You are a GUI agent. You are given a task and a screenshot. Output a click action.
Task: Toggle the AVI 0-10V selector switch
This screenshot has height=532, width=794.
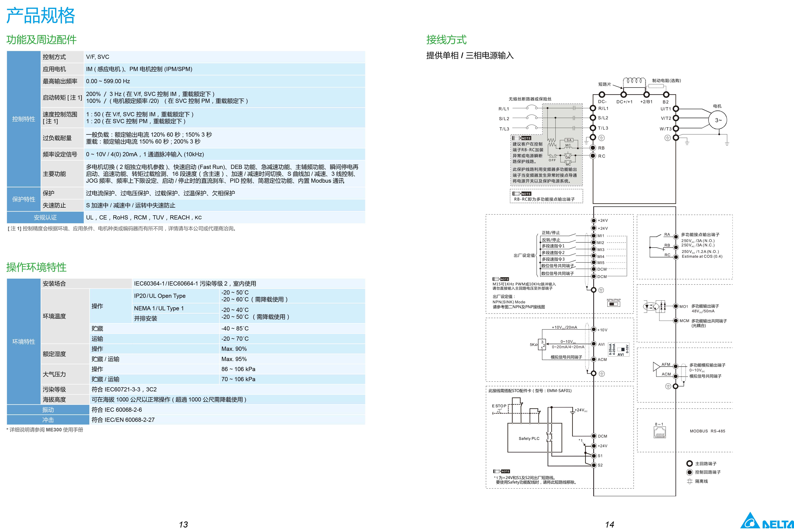(621, 349)
